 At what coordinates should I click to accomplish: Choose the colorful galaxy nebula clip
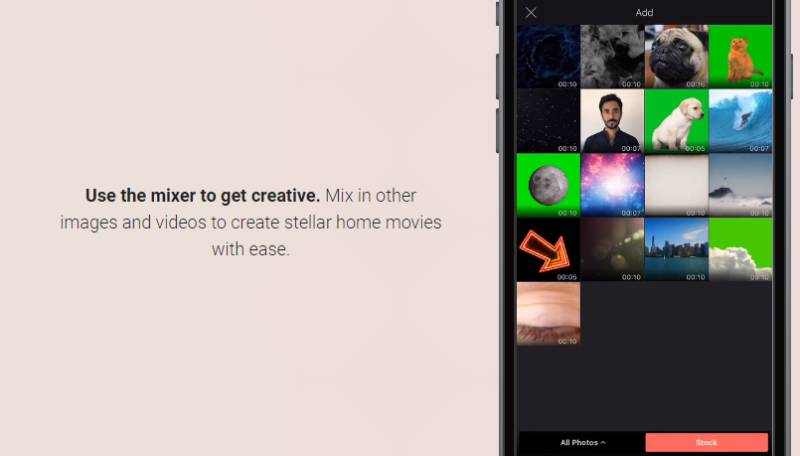[x=612, y=185]
